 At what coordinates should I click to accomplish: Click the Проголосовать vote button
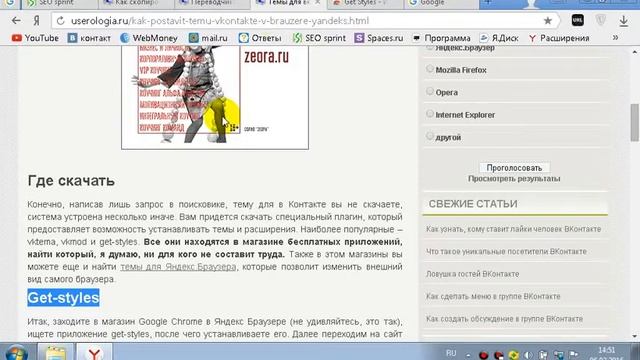[514, 168]
